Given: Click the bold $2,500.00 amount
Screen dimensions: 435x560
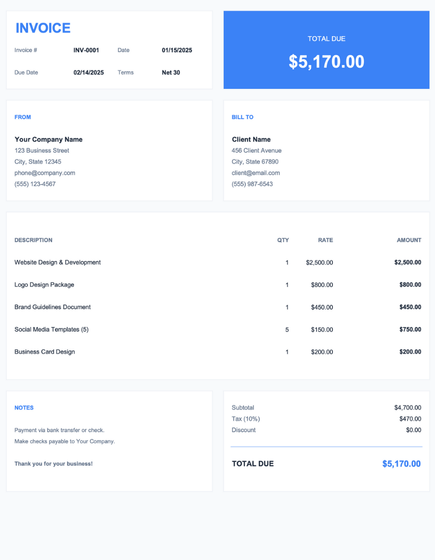Looking at the screenshot, I should (408, 262).
